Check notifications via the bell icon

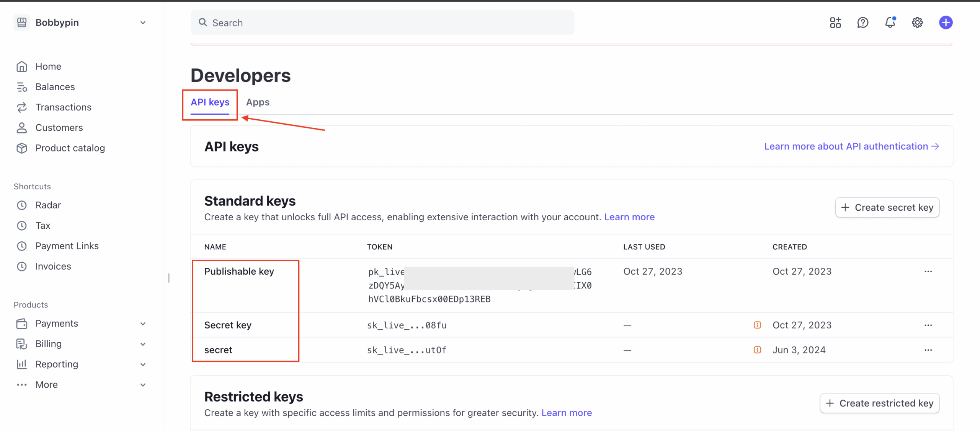890,22
